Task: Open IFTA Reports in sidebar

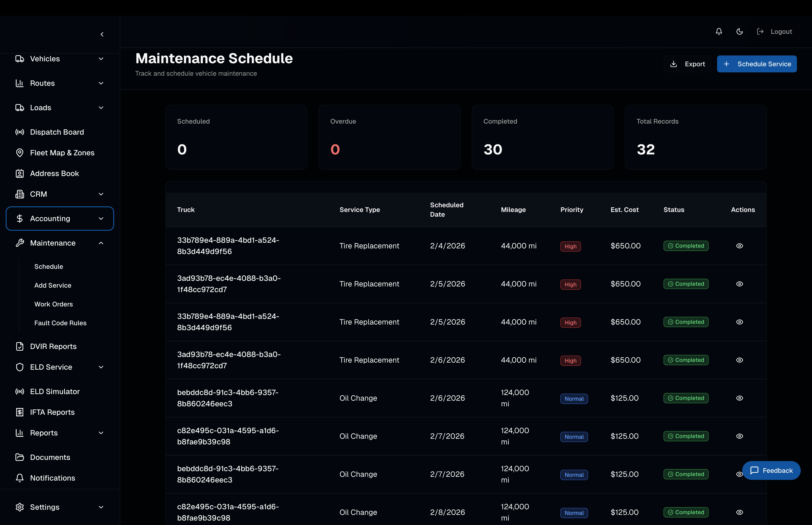Action: pos(52,412)
